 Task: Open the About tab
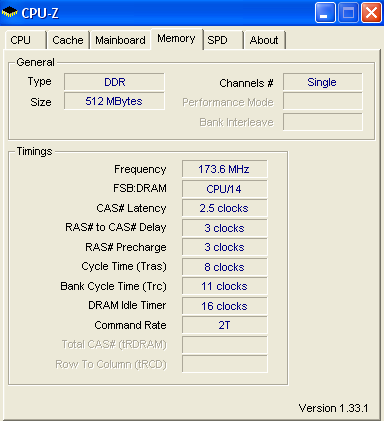[264, 40]
